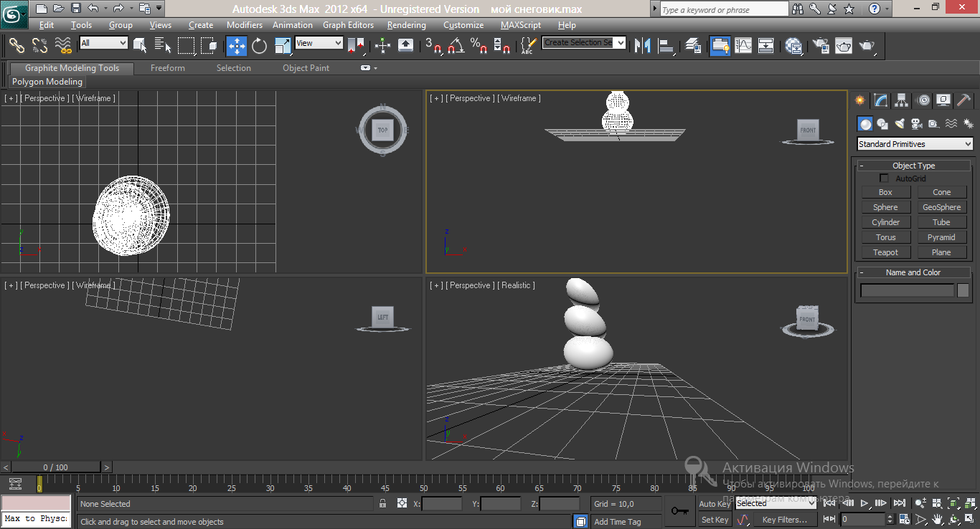Click the object color swatch
The width and height of the screenshot is (980, 529).
pyautogui.click(x=963, y=290)
